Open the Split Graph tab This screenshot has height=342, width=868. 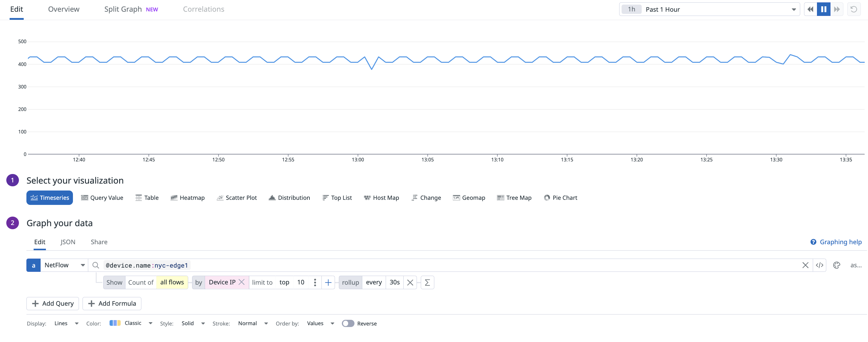[x=123, y=9]
